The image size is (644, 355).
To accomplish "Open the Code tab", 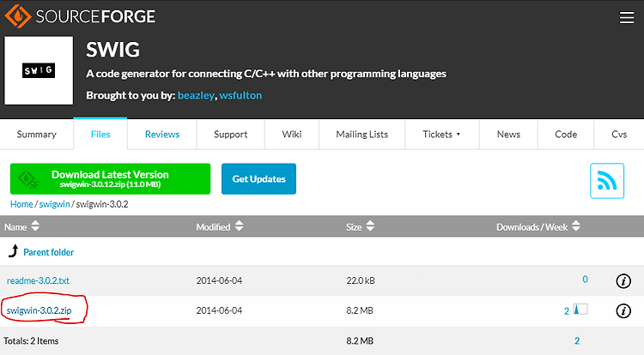I will (566, 135).
